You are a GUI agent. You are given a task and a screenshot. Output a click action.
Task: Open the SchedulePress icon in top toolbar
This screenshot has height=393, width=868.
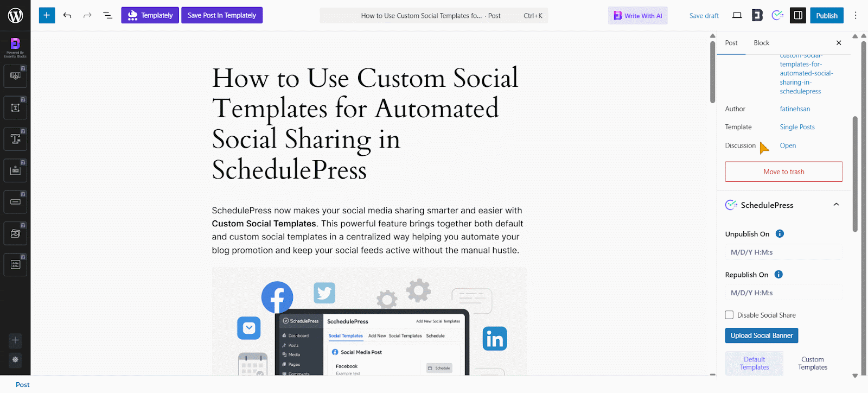click(x=777, y=15)
